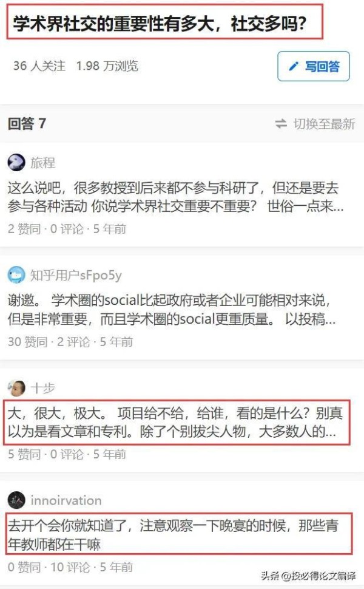
Task: Toggle sorting with 切换至最新
Action: coord(324,124)
